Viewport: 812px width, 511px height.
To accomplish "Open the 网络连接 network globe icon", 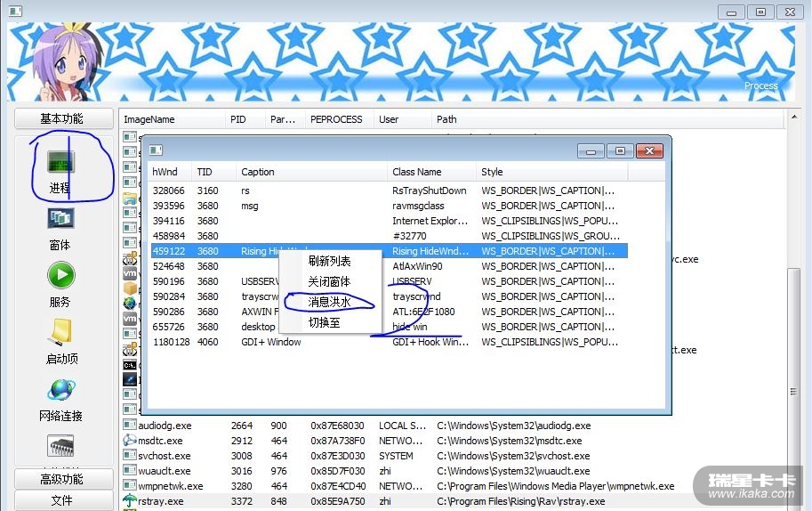I will click(61, 390).
